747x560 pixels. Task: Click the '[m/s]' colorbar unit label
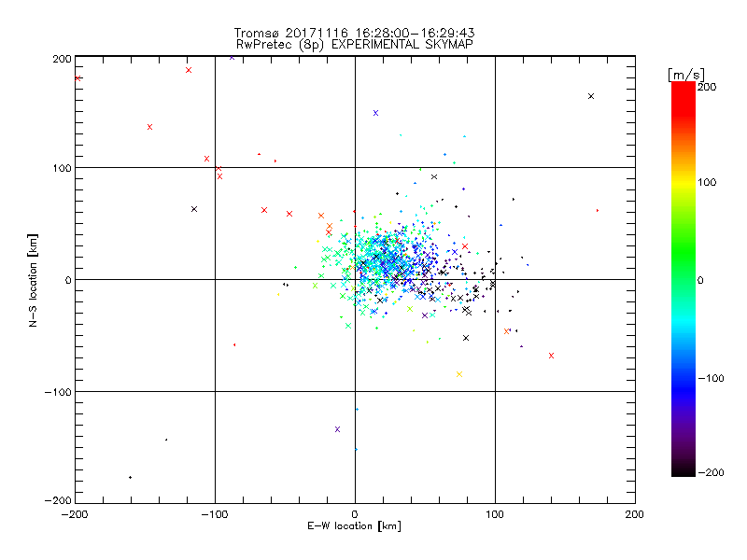tap(686, 75)
